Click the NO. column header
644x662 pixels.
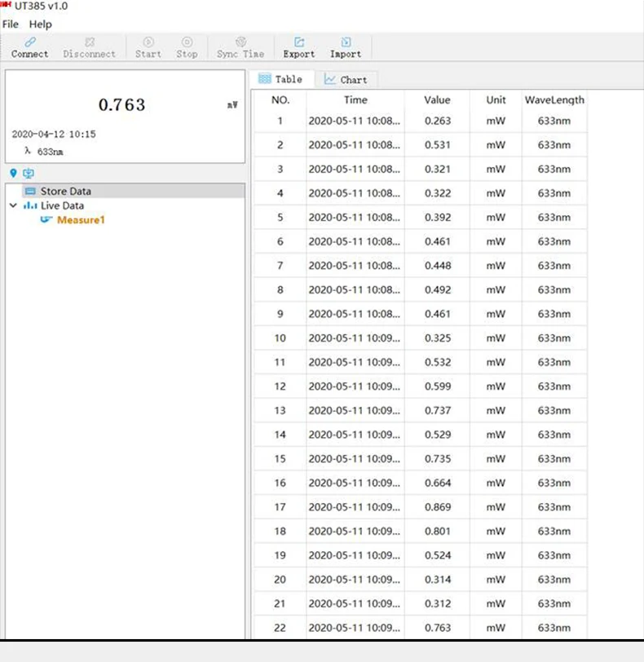pos(280,100)
